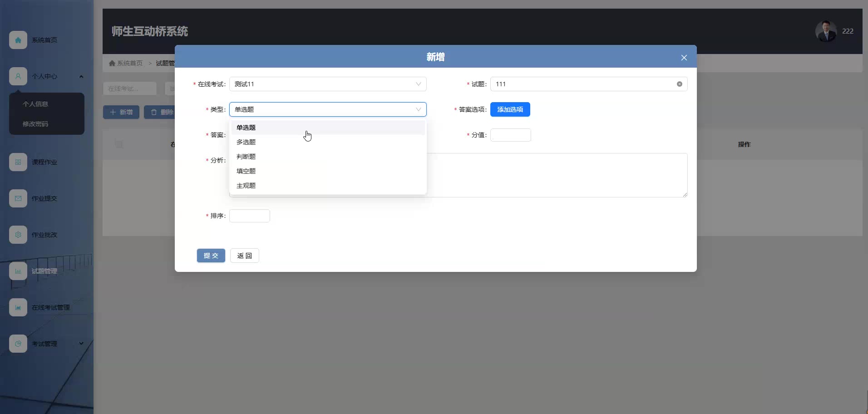Screen dimensions: 868x414
Task: Focus the 试题 input containing 111
Action: [x=589, y=84]
